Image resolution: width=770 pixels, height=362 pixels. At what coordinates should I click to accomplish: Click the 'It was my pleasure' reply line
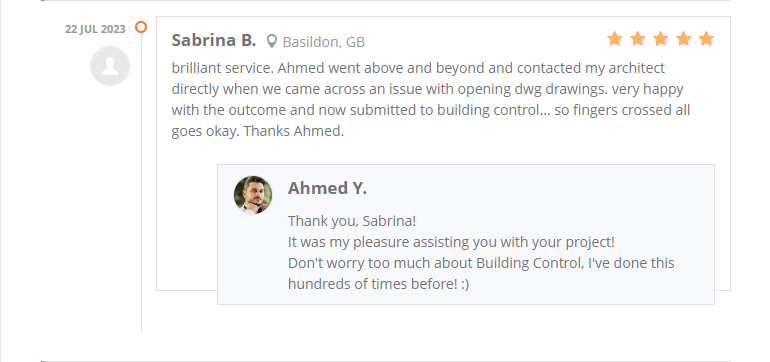(x=451, y=242)
